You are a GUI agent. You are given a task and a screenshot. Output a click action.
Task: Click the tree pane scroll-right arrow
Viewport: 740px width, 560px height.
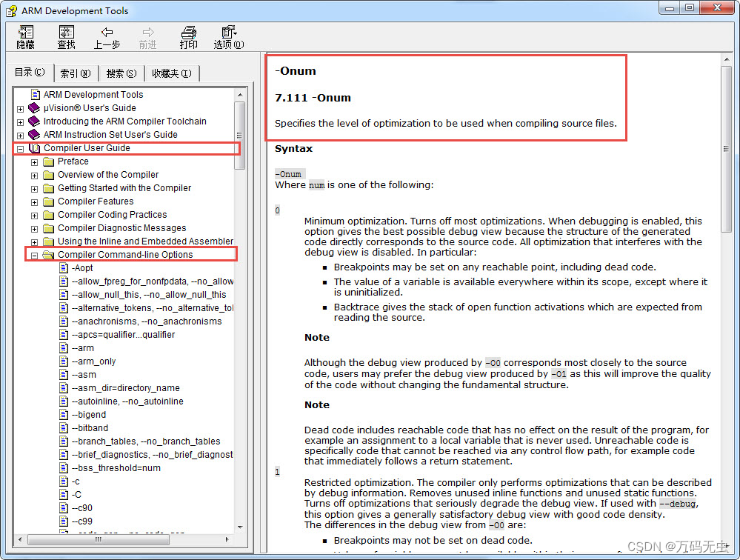click(x=228, y=539)
